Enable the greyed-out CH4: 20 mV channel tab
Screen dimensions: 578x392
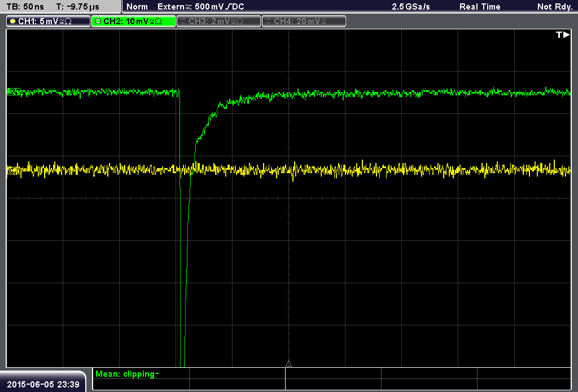[304, 21]
